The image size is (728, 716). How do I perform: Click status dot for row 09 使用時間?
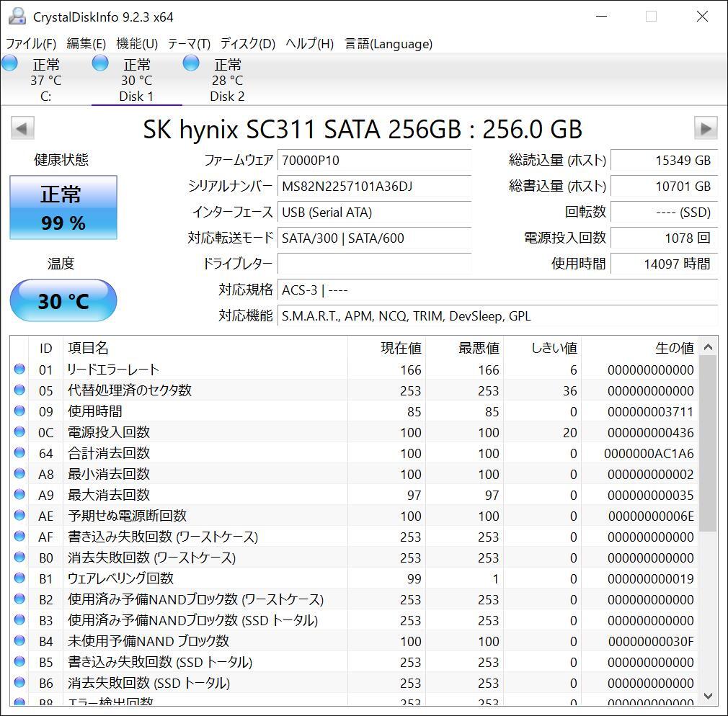click(x=19, y=411)
